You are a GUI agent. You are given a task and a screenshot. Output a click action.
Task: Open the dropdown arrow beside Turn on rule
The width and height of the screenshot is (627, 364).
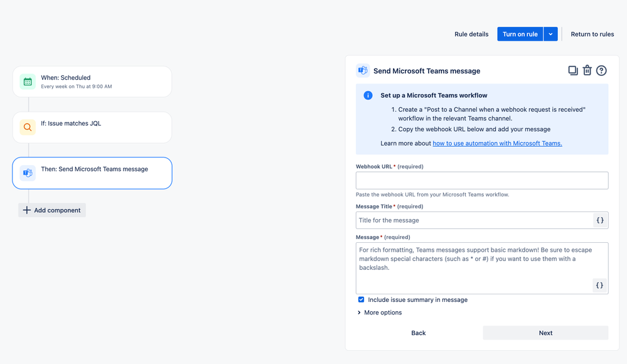click(550, 34)
